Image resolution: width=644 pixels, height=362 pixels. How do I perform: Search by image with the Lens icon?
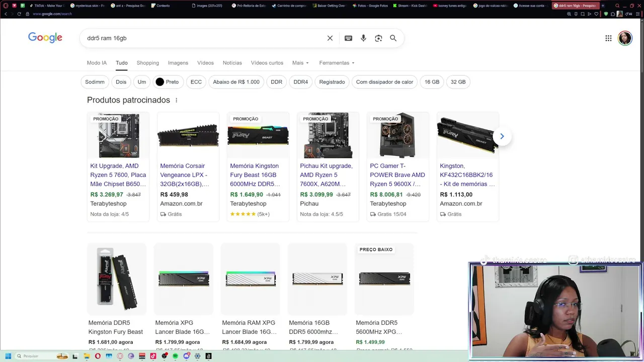click(x=378, y=38)
